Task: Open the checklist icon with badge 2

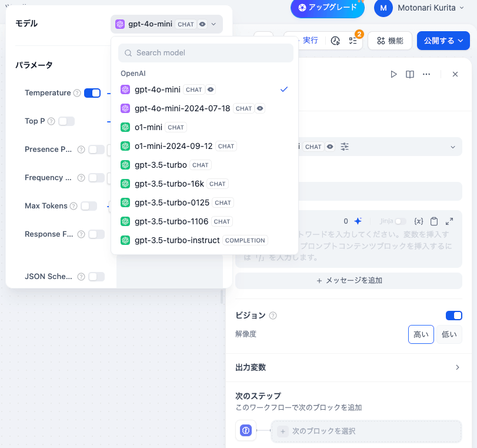Action: click(353, 41)
